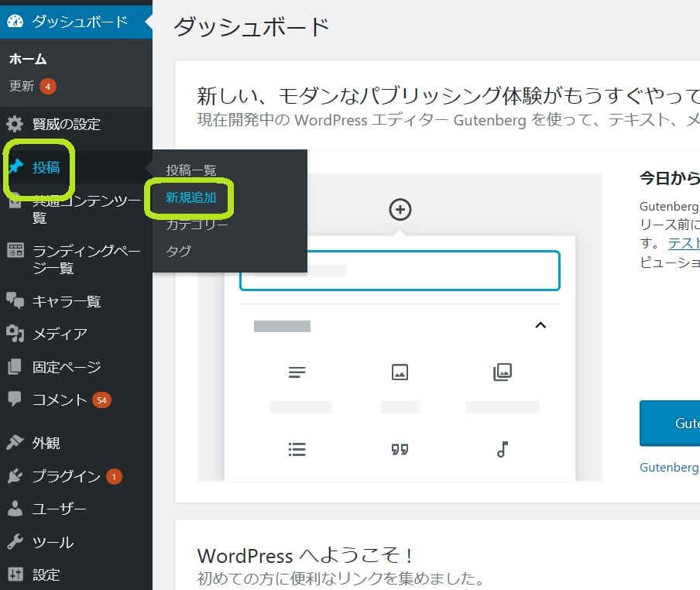
Task: Open ツール menu
Action: point(76,542)
